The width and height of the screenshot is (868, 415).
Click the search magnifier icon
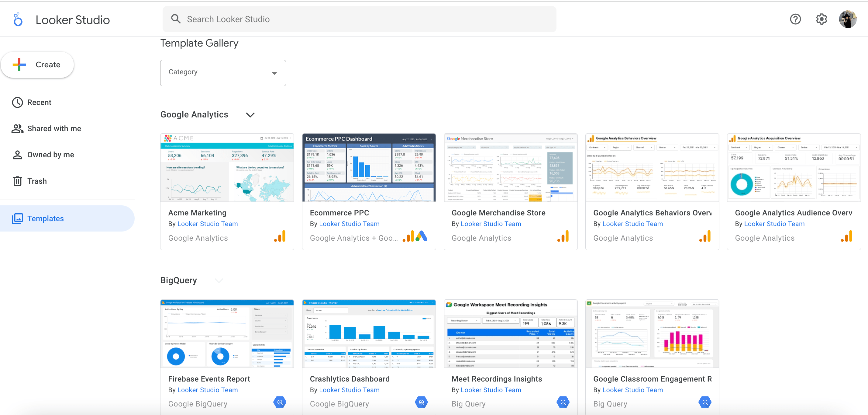(x=176, y=19)
